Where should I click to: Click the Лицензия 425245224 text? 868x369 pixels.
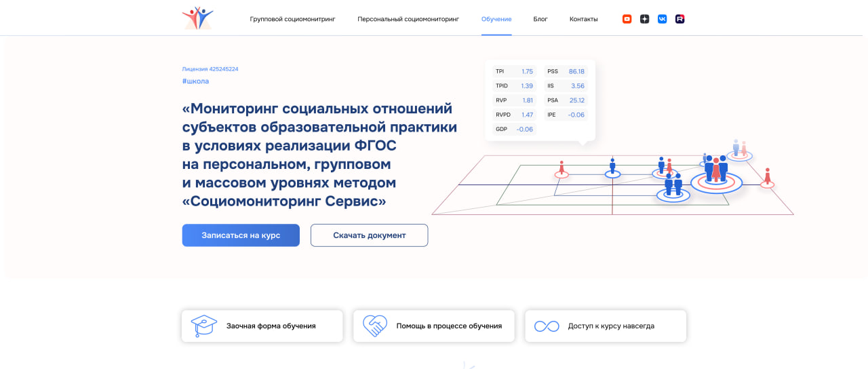[210, 69]
